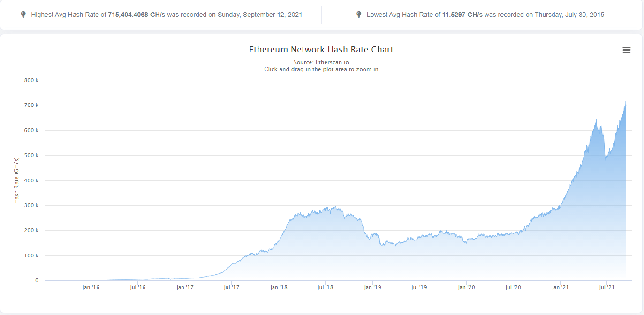The width and height of the screenshot is (644, 315).
Task: Click the Jan '17 x-axis label
Action: [x=185, y=287]
